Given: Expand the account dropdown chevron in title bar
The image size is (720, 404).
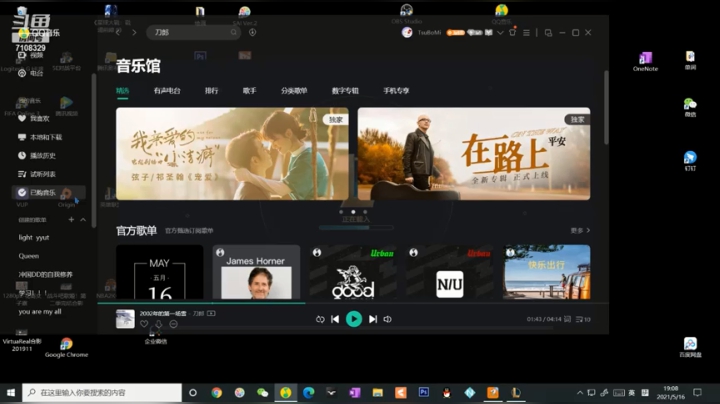Looking at the screenshot, I should [500, 33].
